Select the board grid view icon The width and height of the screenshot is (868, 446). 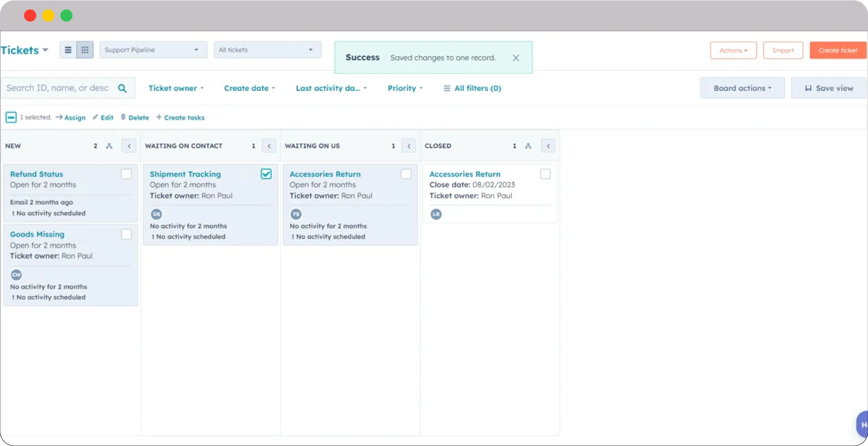[x=85, y=50]
